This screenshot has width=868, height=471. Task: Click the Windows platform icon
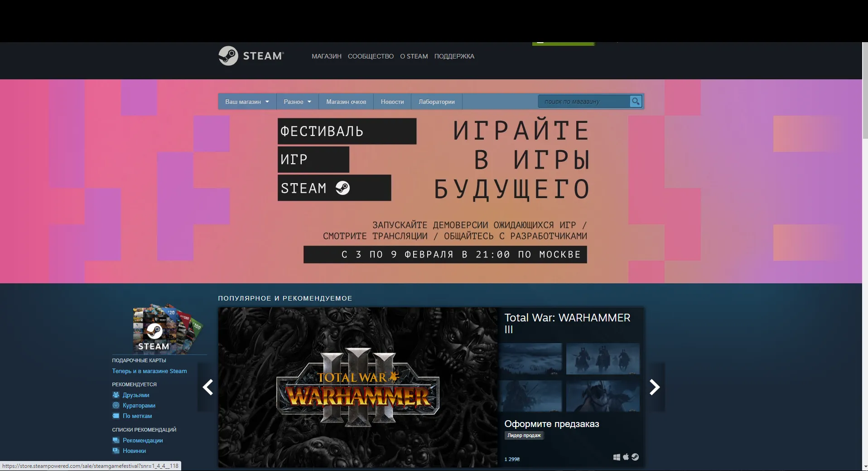(x=617, y=457)
